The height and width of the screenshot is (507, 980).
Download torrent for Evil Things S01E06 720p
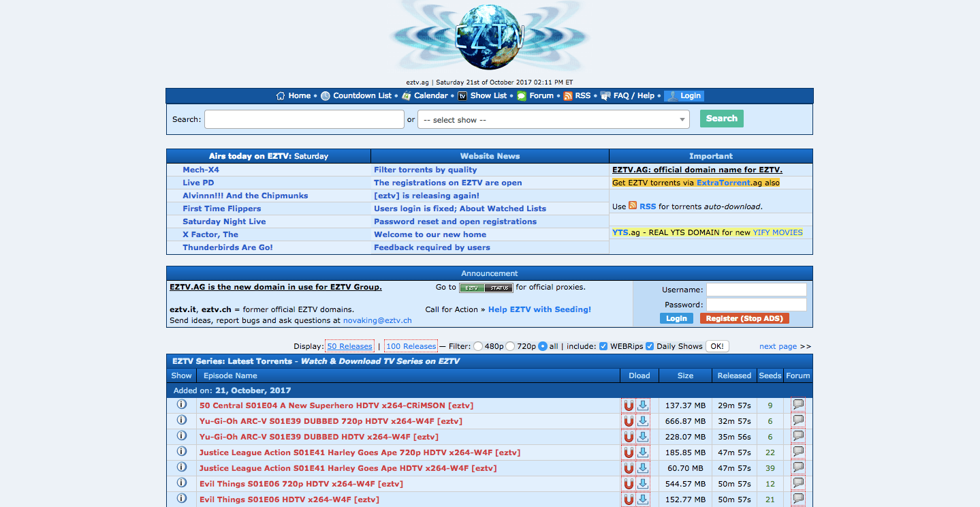click(643, 484)
